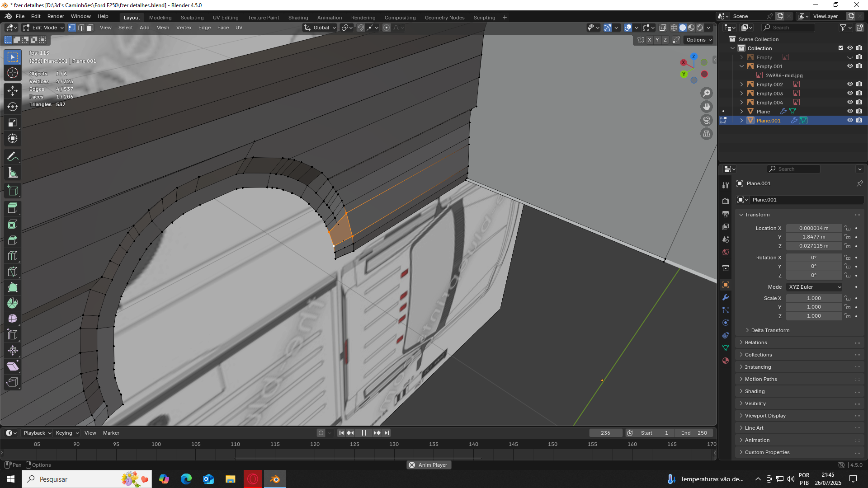Open the XYZ Euler rotation mode dropdown
This screenshot has width=868, height=488.
(815, 287)
